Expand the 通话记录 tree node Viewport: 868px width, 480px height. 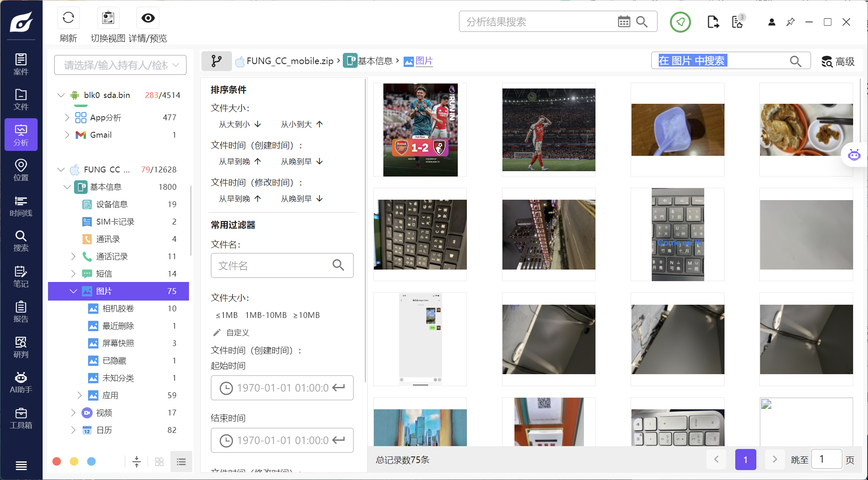coord(73,256)
